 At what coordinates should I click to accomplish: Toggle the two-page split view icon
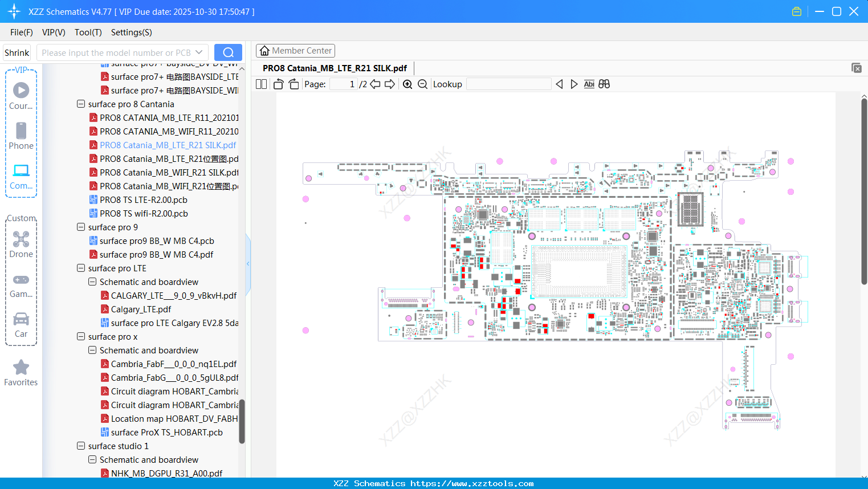tap(261, 84)
